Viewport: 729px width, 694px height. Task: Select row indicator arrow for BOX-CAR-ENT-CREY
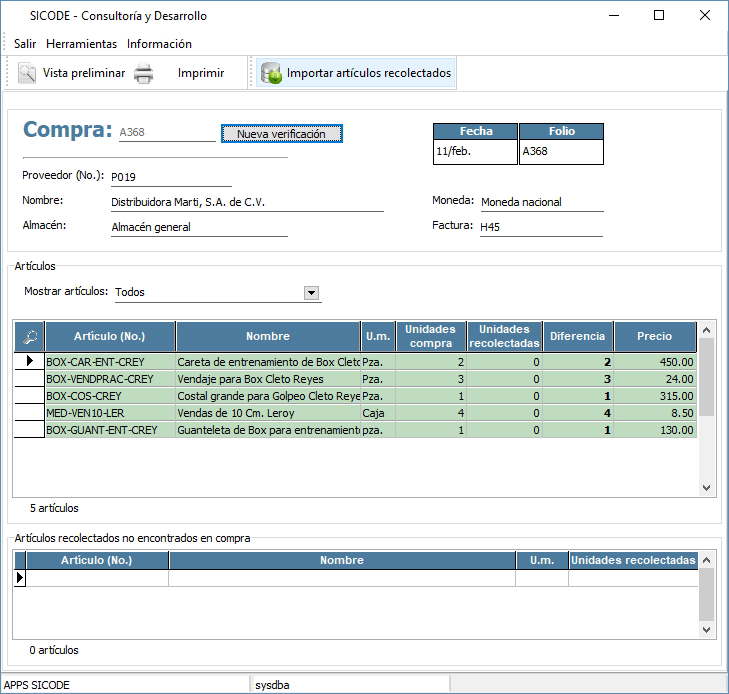29,360
